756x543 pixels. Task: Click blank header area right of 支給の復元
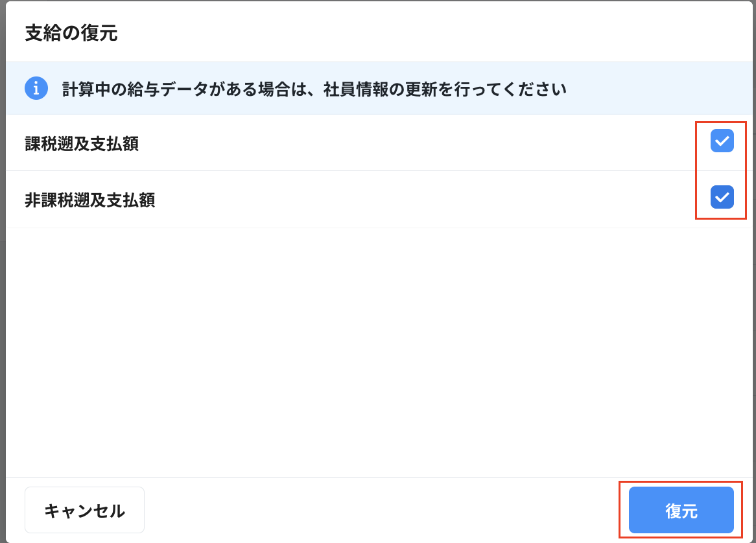421,33
